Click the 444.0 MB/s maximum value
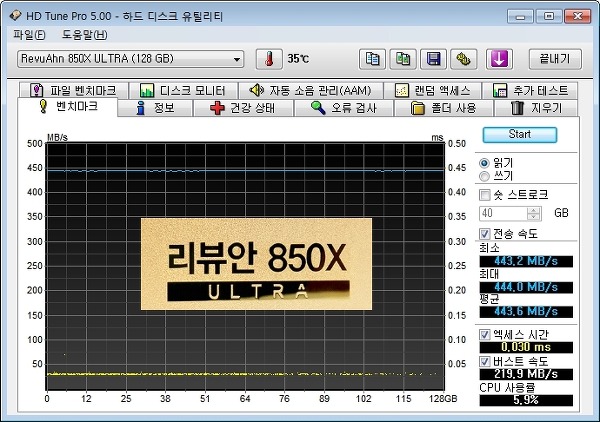Screen dimensions: 600x422 click(526, 287)
